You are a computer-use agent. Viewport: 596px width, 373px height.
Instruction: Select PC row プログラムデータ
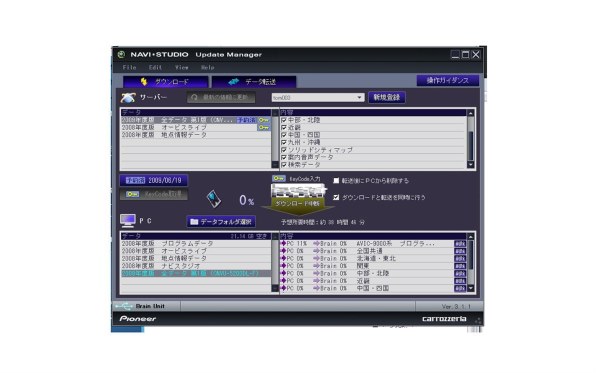(196, 243)
